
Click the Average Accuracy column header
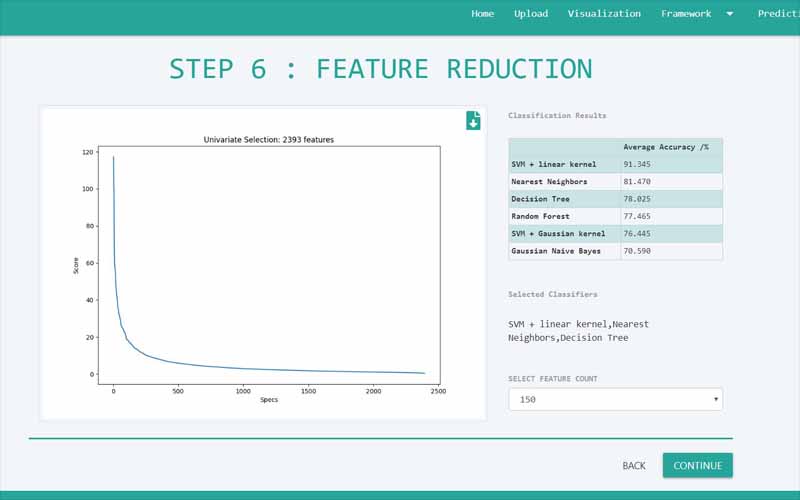tap(670, 147)
